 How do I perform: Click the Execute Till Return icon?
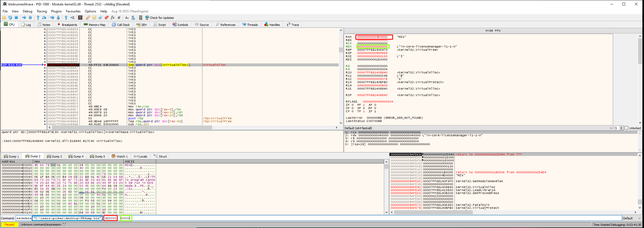point(66,18)
